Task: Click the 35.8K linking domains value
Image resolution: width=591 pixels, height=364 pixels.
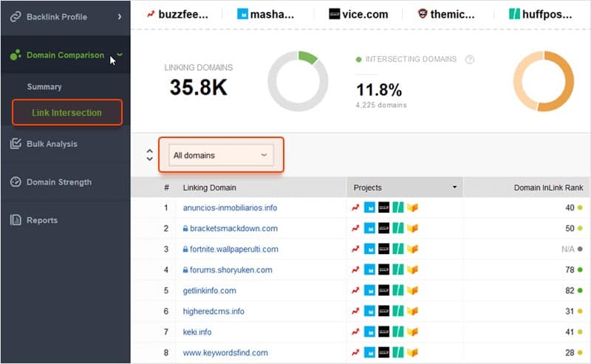Action: click(198, 87)
